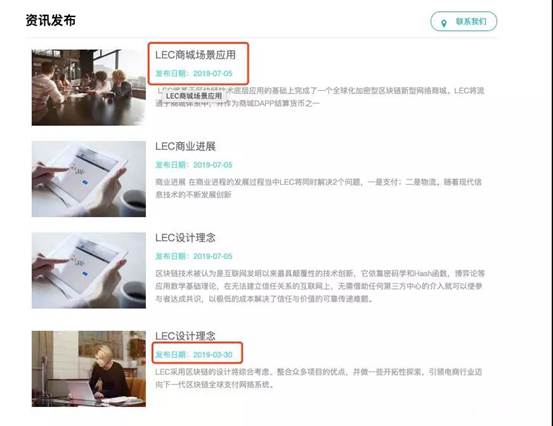This screenshot has height=426, width=553.
Task: Click the tablet thumbnail beside LEC商业进展
Action: click(89, 179)
